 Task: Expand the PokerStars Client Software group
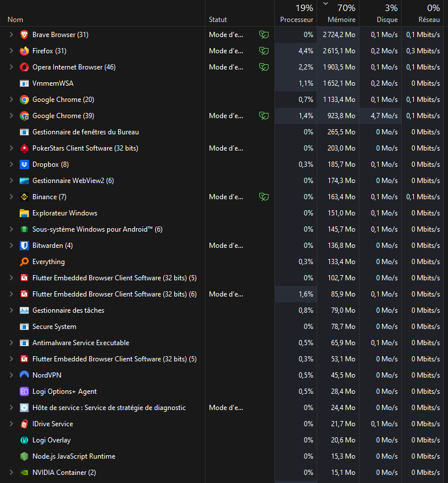(12, 148)
